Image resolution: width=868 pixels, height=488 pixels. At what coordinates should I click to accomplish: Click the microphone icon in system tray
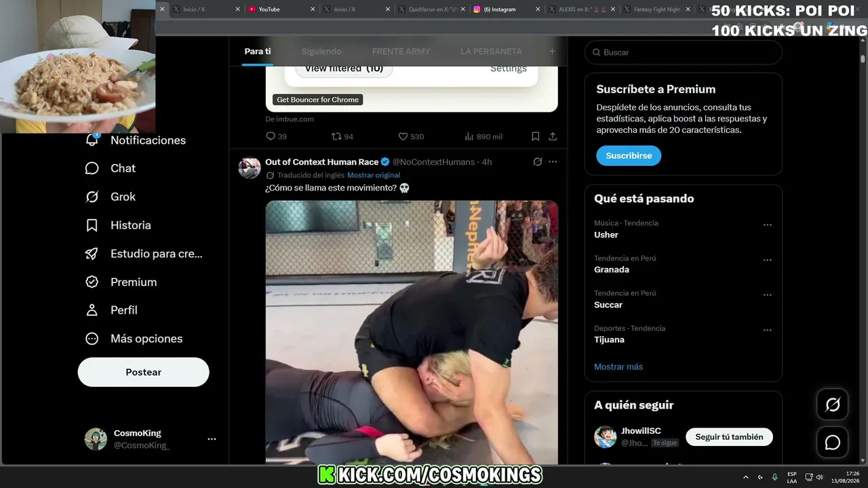click(775, 477)
